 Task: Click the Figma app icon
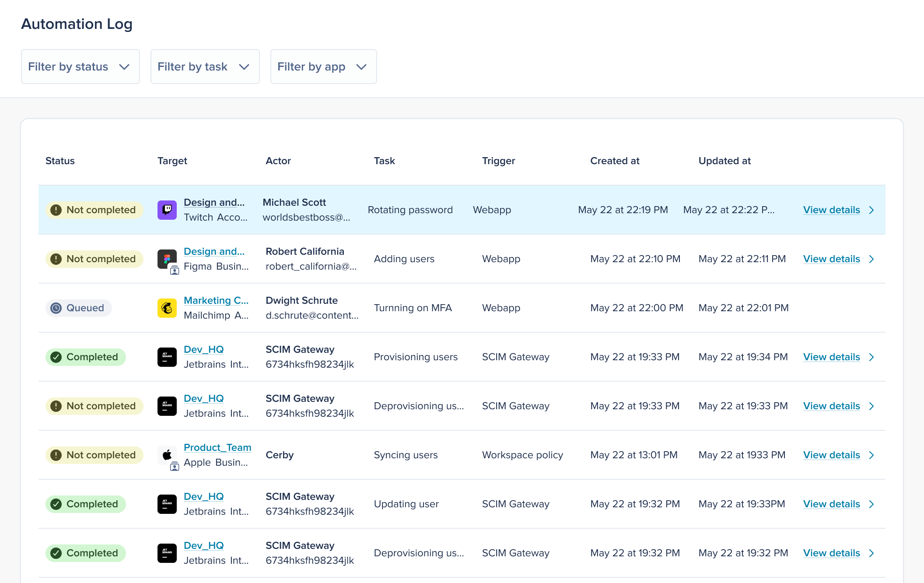(167, 259)
